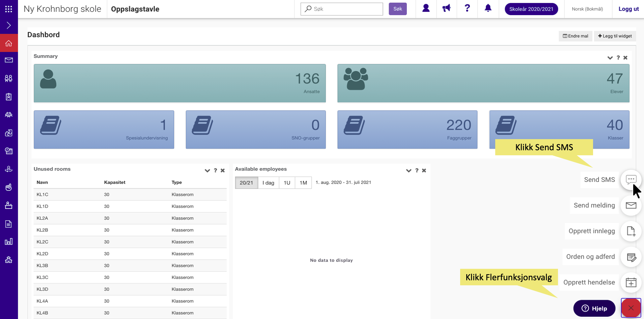Open help for the Summary widget
The width and height of the screenshot is (644, 319).
click(x=618, y=58)
